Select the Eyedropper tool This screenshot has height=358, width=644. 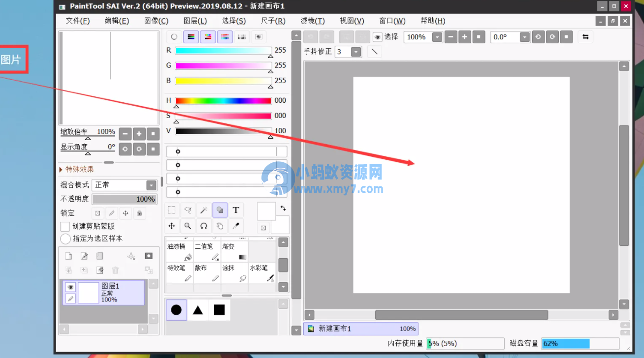pos(236,226)
